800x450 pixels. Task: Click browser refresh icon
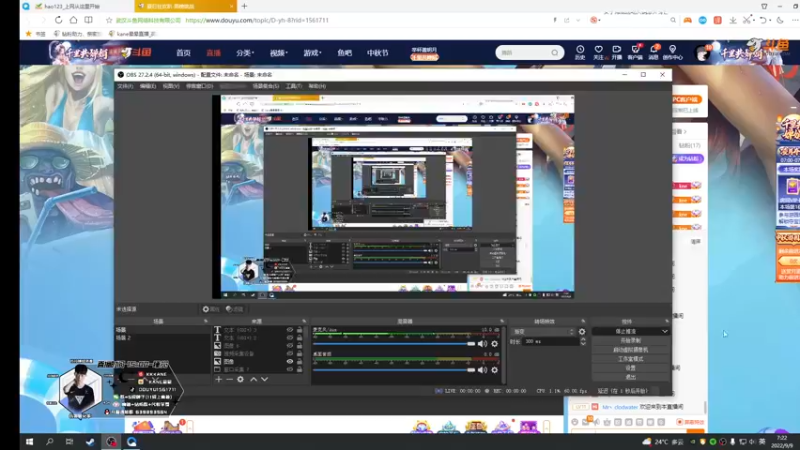pyautogui.click(x=59, y=20)
